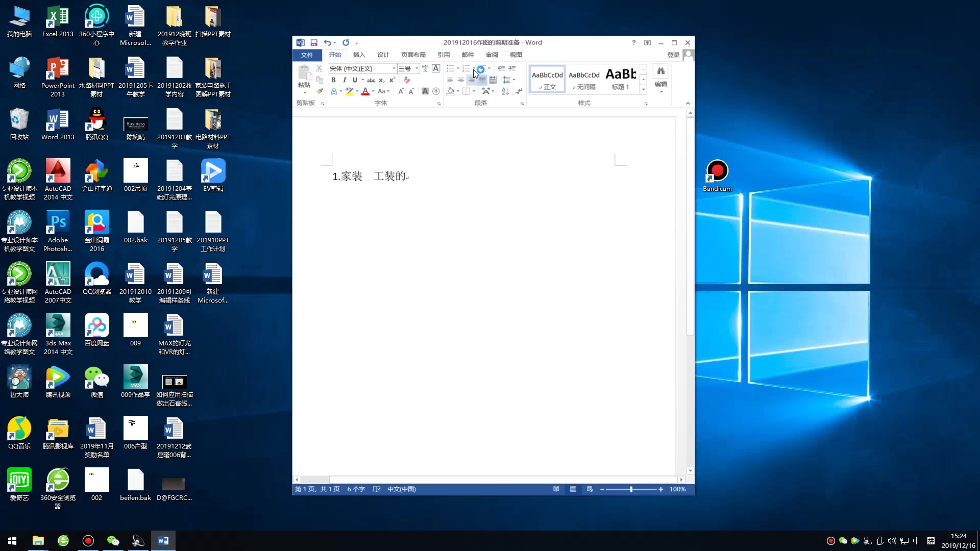Open the line spacing dropdown
This screenshot has width=980, height=551.
point(510,80)
